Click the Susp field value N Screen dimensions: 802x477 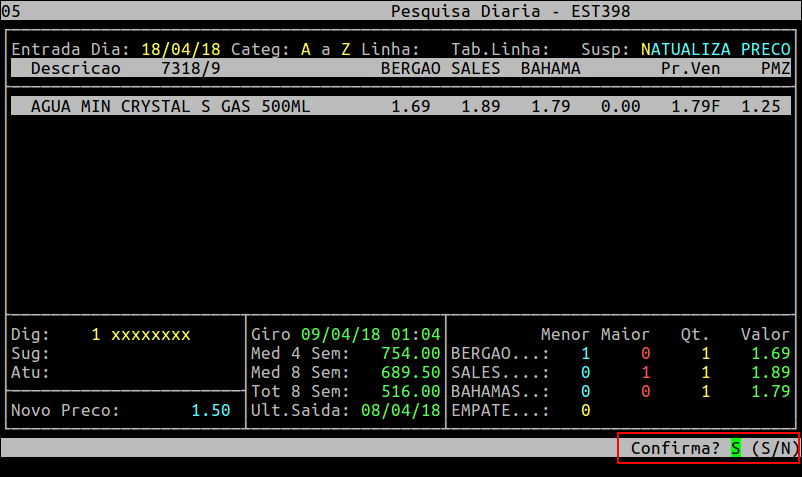click(645, 49)
